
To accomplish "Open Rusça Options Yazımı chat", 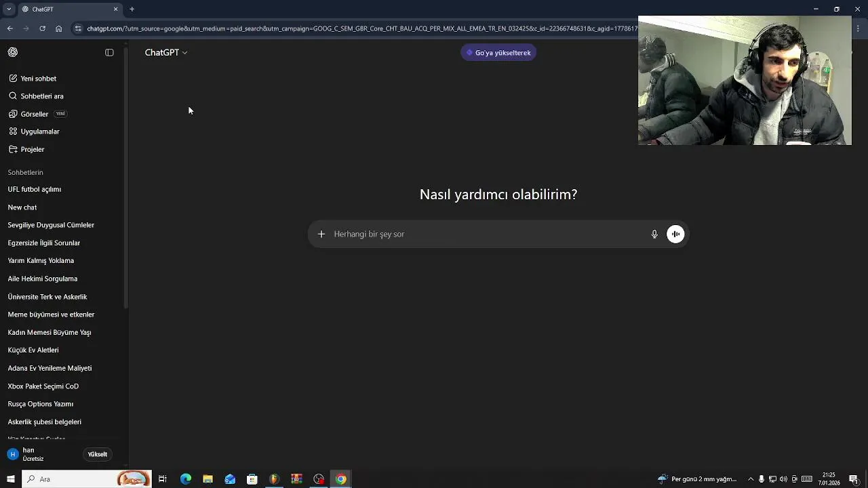I will (x=41, y=404).
